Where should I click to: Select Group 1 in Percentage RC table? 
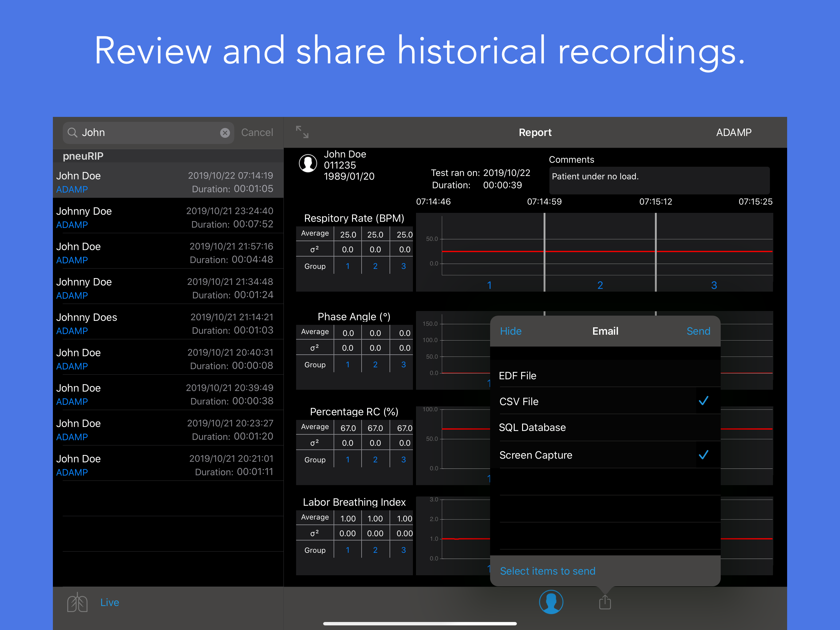(x=347, y=459)
